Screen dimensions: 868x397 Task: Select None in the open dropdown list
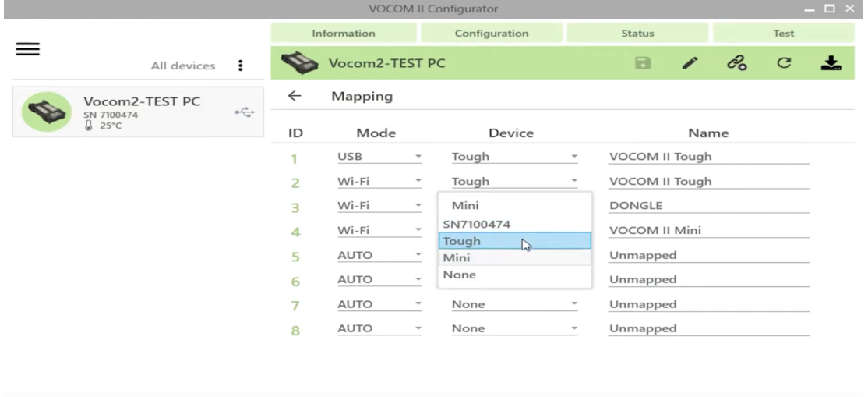515,275
